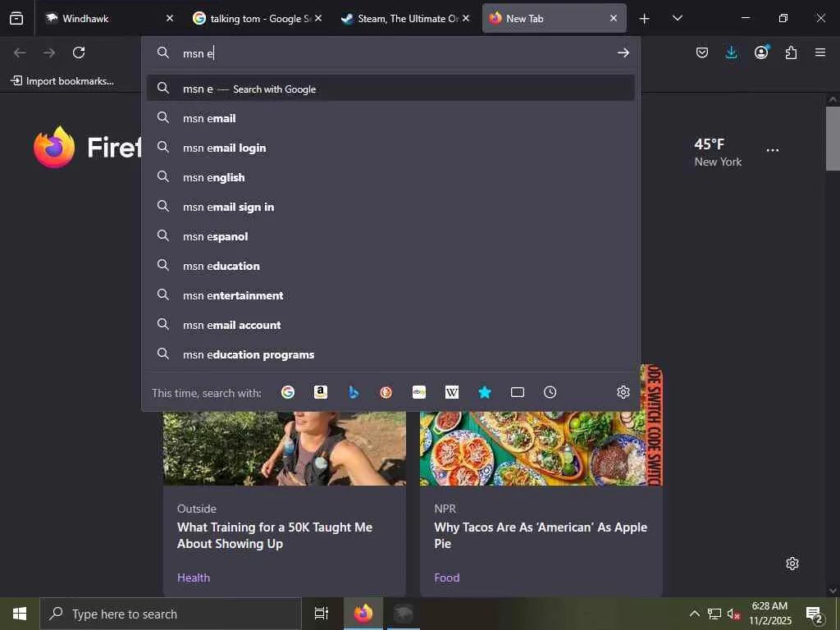Open the Save to Pocket icon
Image resolution: width=840 pixels, height=630 pixels.
[x=702, y=52]
